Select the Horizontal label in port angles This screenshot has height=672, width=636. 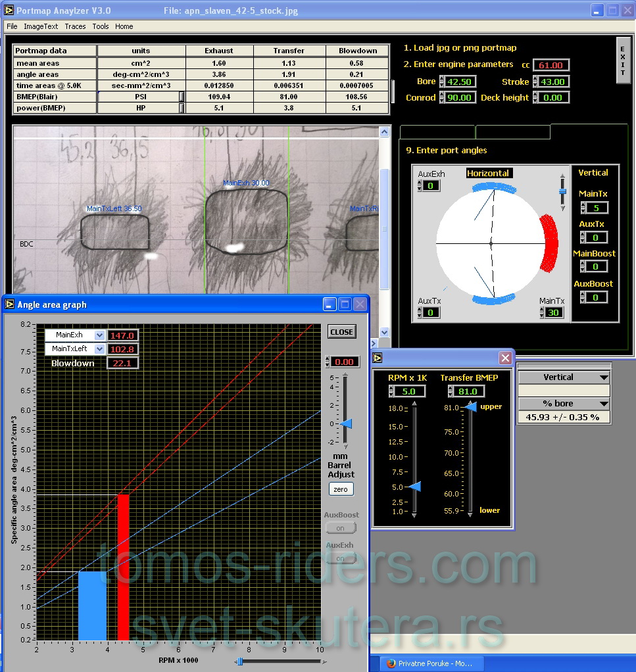pos(488,173)
